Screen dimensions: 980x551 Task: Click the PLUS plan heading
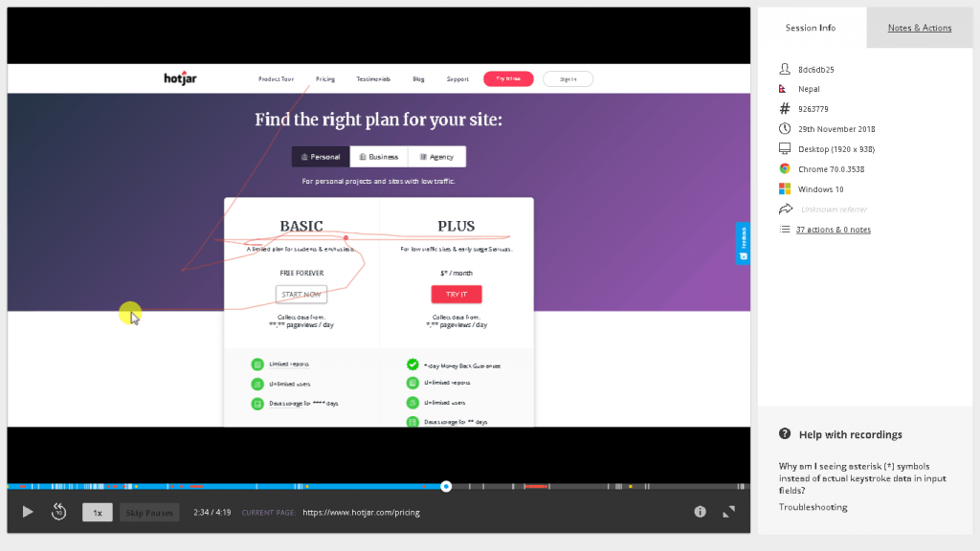tap(457, 226)
